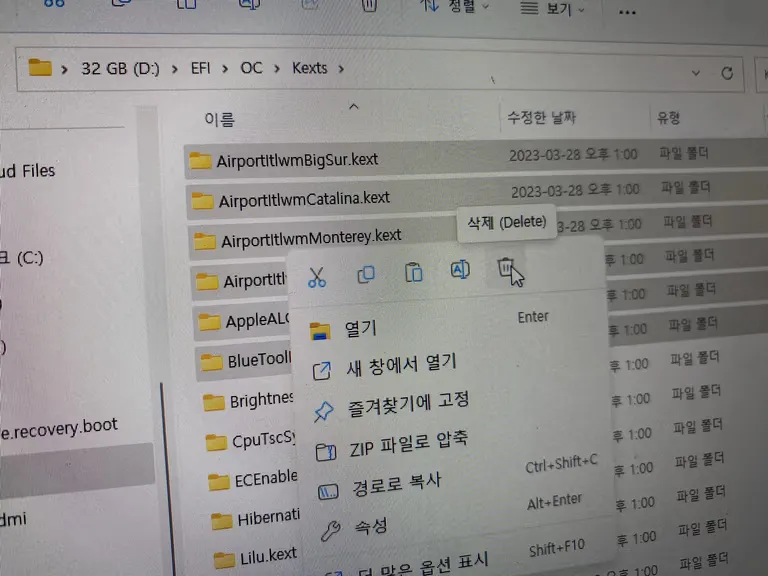Select the CpuTscSync folder row
The width and height of the screenshot is (768, 576).
[250, 441]
